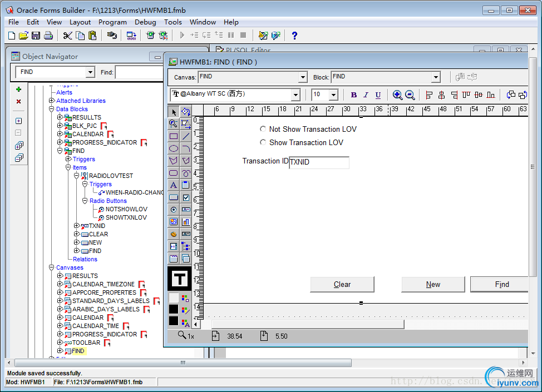Open the Text Color palette button
Image resolution: width=542 pixels, height=392 pixels.
(186, 323)
